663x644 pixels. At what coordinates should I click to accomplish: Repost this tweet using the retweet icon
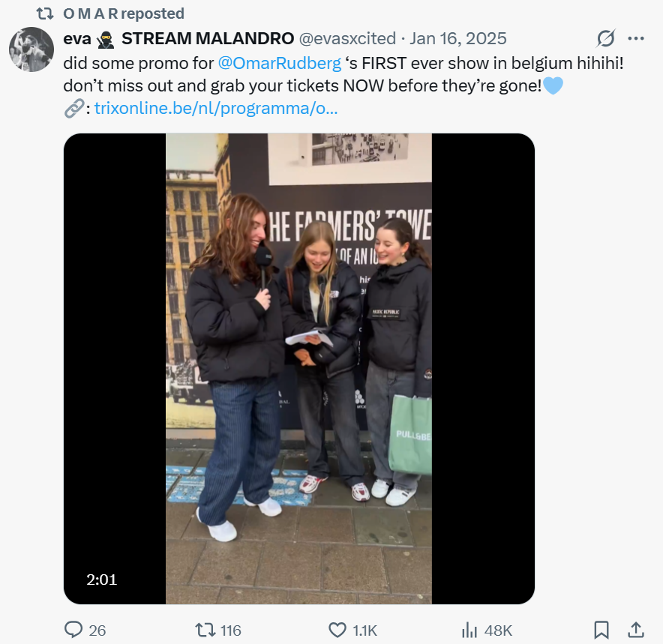tap(205, 630)
